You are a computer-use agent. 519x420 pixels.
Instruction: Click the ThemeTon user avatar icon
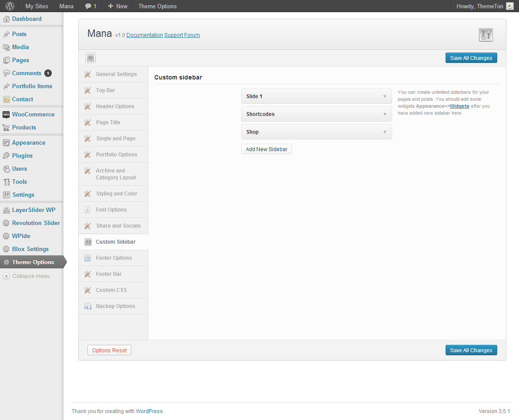tap(510, 6)
